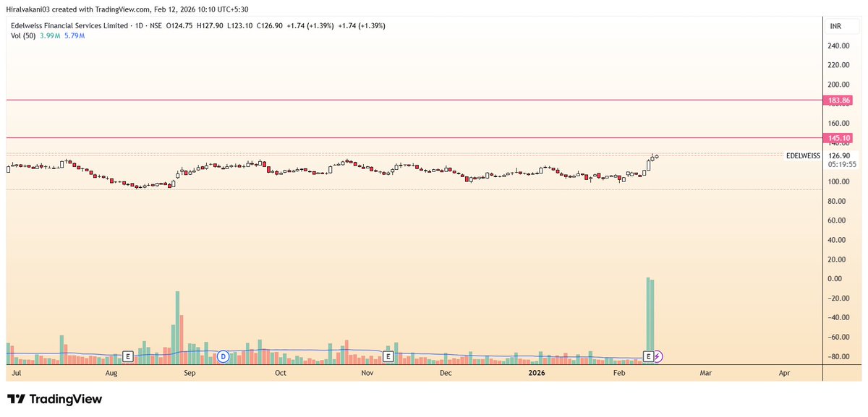The image size is (868, 417).
Task: Click the Nov label on time axis
Action: 367,373
